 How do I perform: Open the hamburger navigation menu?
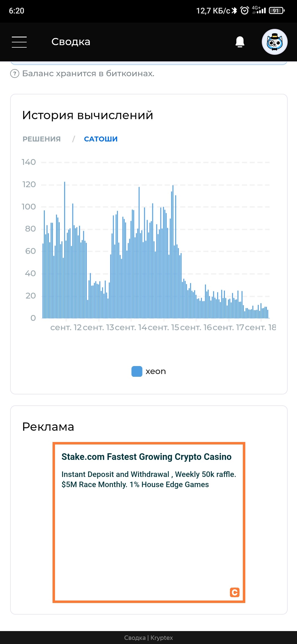tap(19, 42)
